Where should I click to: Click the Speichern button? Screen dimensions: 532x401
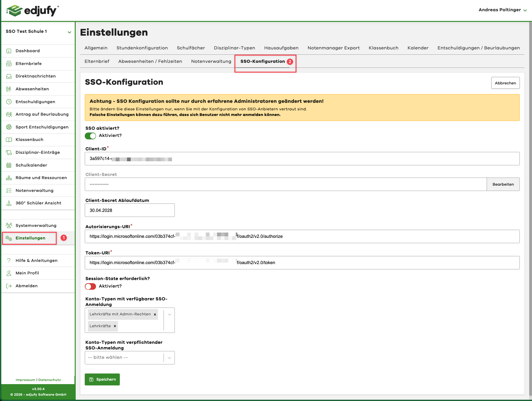pyautogui.click(x=102, y=379)
